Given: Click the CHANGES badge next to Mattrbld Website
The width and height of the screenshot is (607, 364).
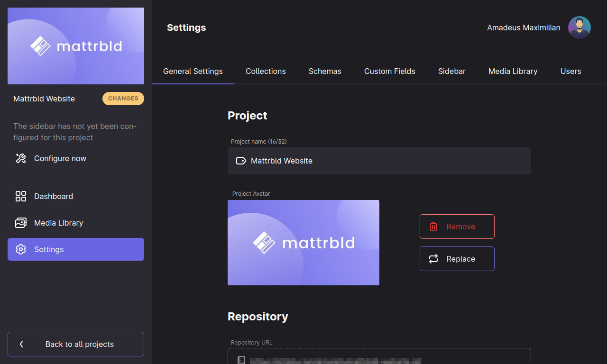Looking at the screenshot, I should click(123, 99).
